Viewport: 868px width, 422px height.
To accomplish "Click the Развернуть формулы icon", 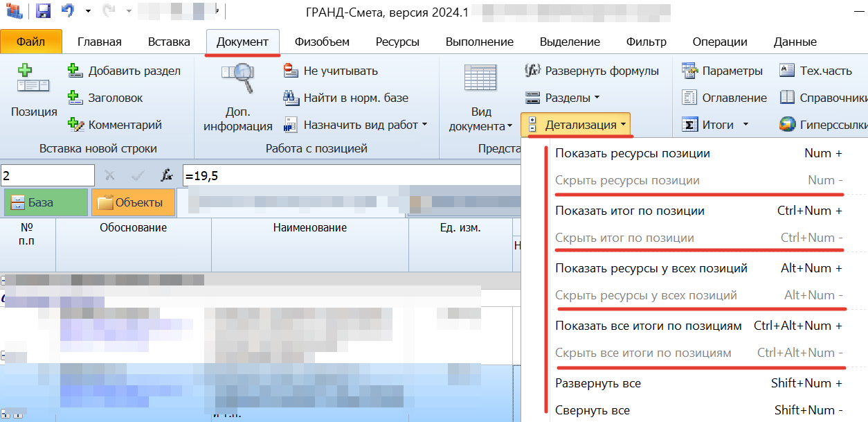I will (x=532, y=71).
